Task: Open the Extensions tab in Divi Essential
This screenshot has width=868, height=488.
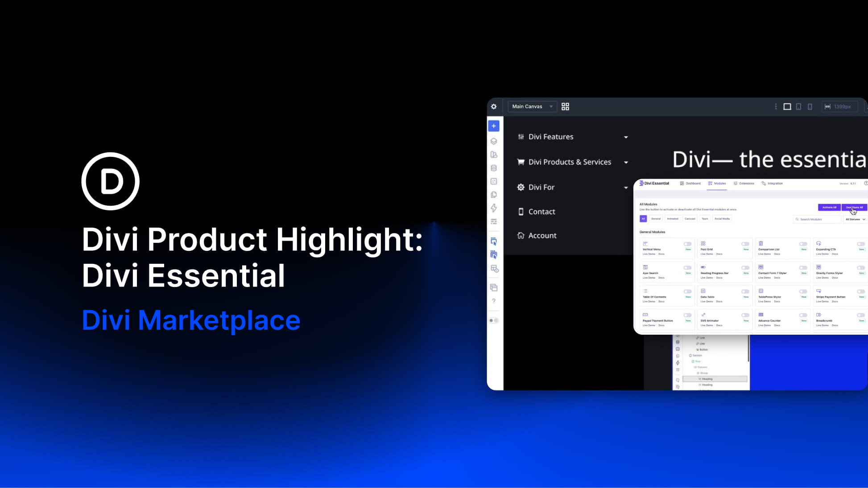Action: tap(744, 183)
